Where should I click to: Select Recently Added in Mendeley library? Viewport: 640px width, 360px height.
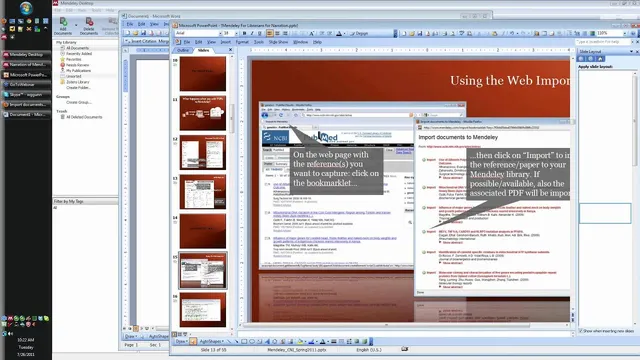79,53
